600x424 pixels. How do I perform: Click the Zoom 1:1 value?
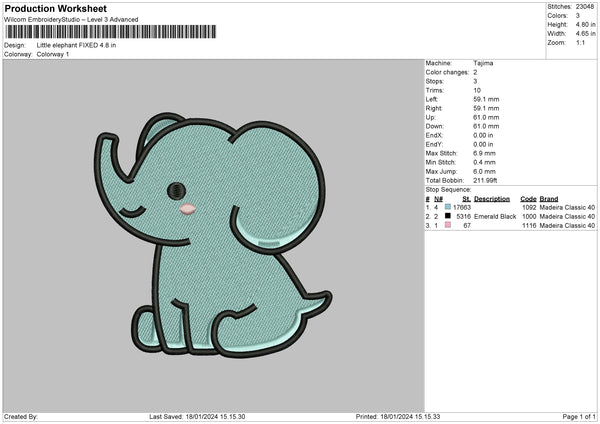pos(580,43)
